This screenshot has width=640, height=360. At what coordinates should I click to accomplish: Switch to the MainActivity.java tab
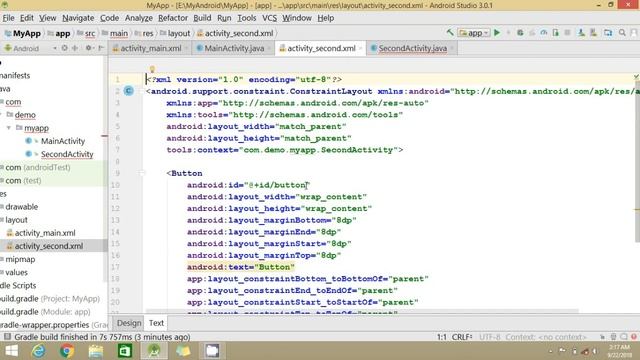coord(234,48)
